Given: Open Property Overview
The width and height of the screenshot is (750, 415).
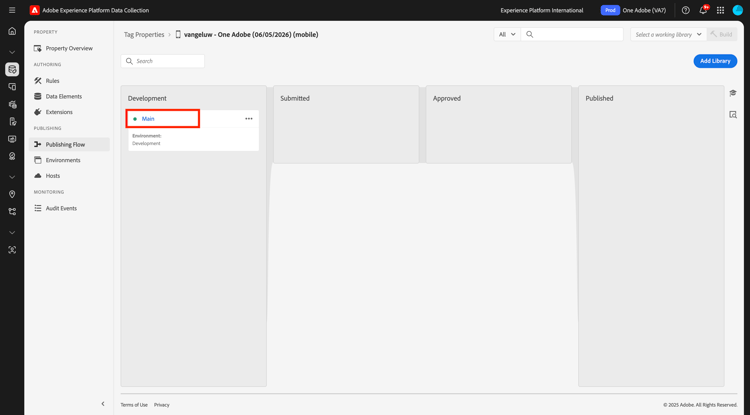Looking at the screenshot, I should 69,48.
